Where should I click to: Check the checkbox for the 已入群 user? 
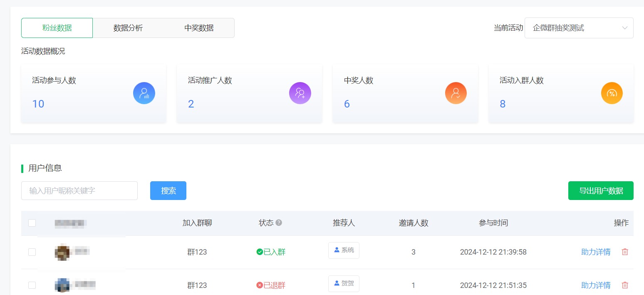(32, 252)
